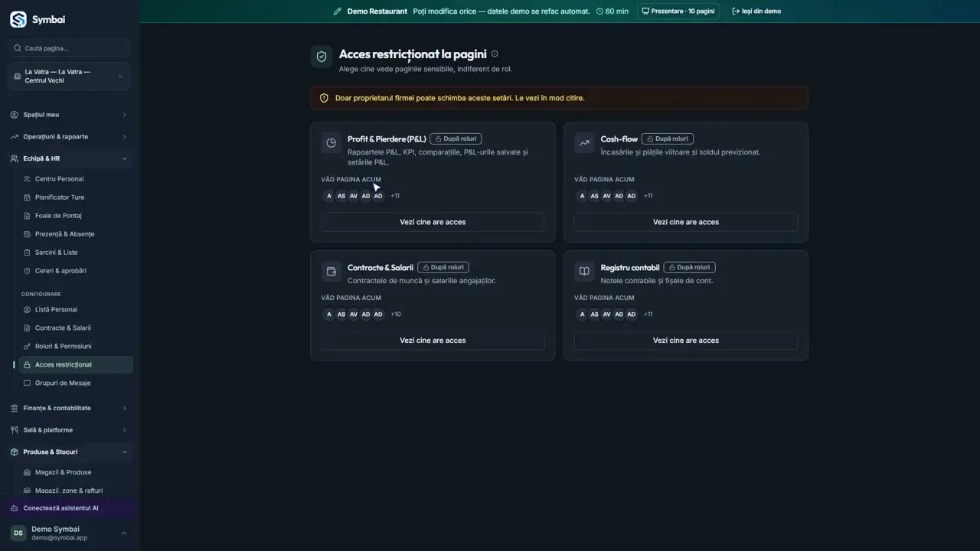Image resolution: width=980 pixels, height=551 pixels.
Task: Click the Roluri & Permisiuni key icon
Action: coord(28,347)
